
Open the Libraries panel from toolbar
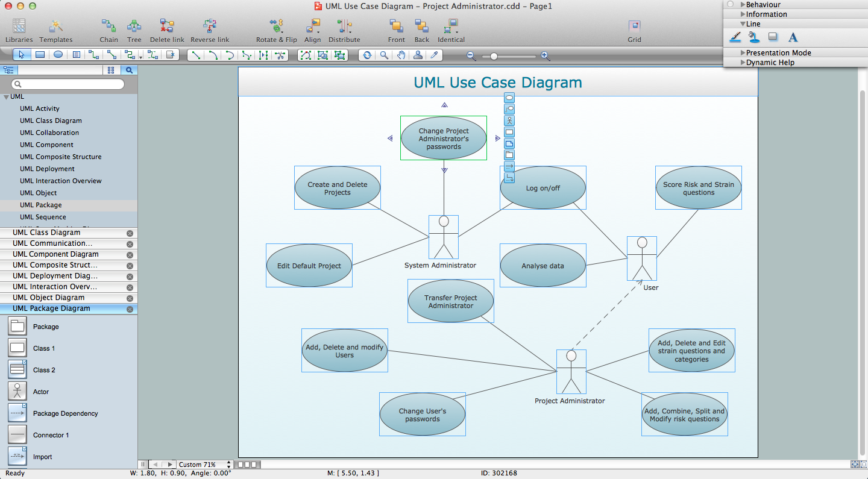coord(19,27)
